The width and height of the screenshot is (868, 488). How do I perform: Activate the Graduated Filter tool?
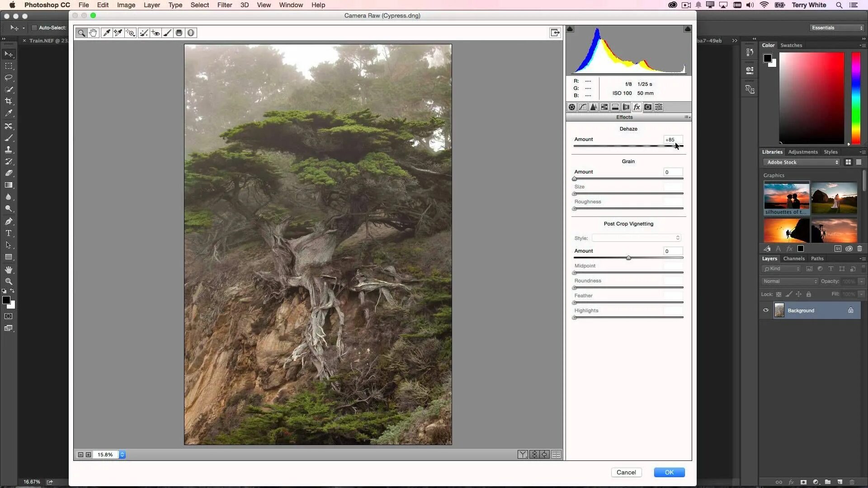pyautogui.click(x=179, y=33)
